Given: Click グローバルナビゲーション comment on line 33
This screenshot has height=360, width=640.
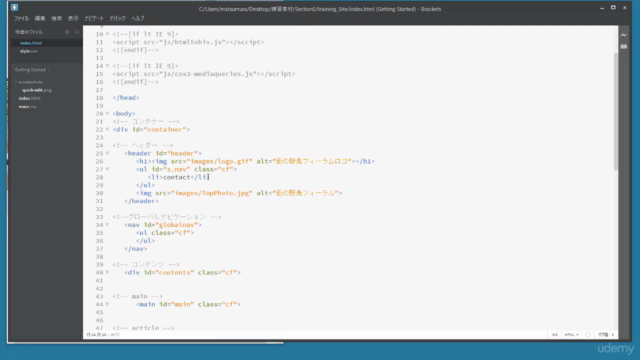Looking at the screenshot, I should (x=167, y=217).
